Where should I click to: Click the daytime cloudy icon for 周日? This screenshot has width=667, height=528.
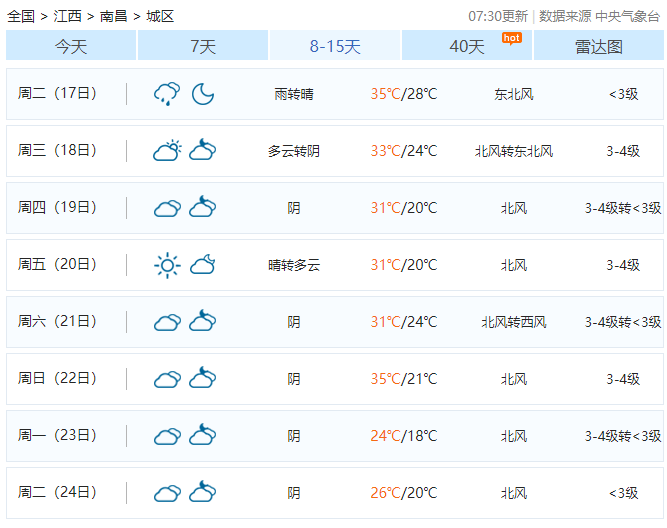coord(167,379)
